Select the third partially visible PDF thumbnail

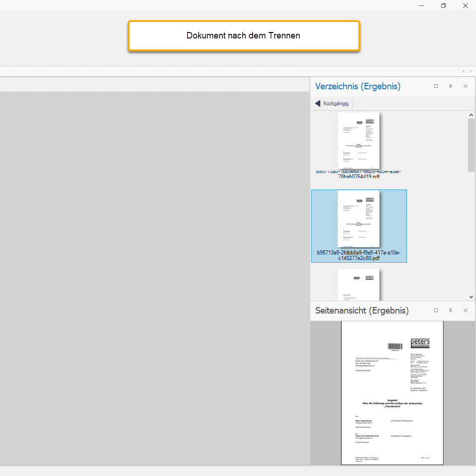point(358,284)
